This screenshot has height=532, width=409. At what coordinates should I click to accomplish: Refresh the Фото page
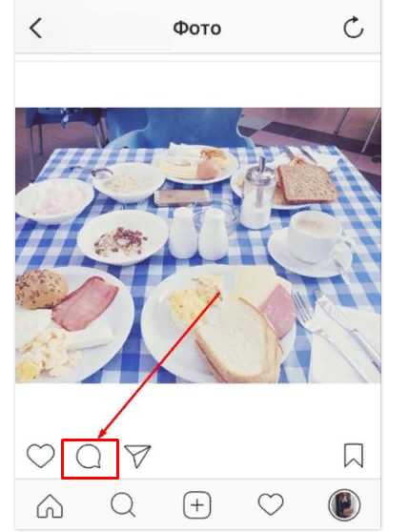click(x=353, y=27)
